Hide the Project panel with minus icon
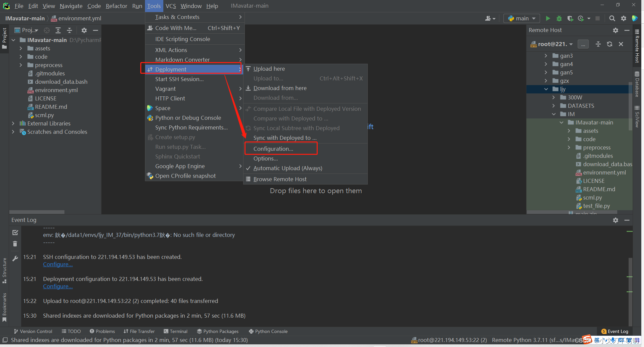The width and height of the screenshot is (644, 347). pyautogui.click(x=96, y=30)
